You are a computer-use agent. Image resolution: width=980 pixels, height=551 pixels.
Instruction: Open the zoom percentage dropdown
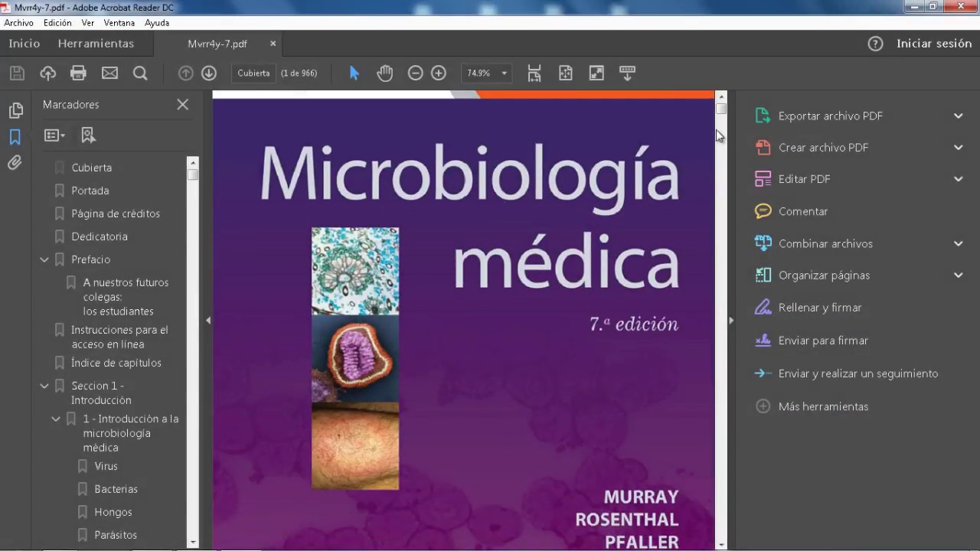[504, 73]
